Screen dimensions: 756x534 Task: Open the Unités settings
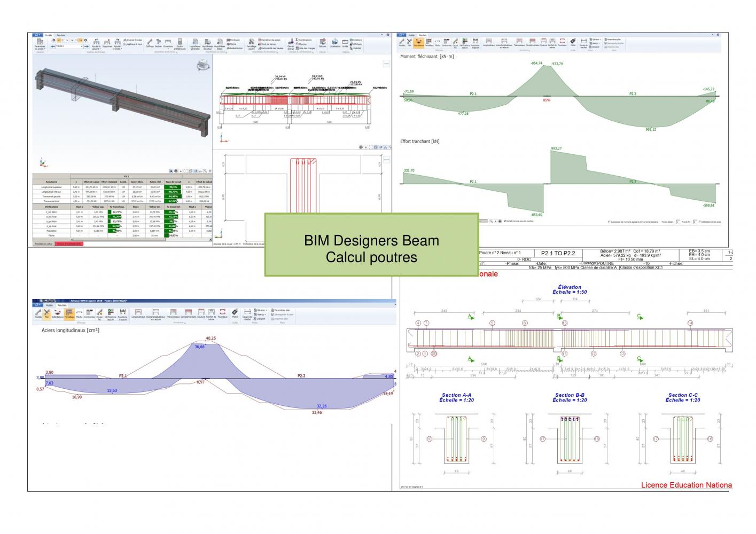click(345, 43)
